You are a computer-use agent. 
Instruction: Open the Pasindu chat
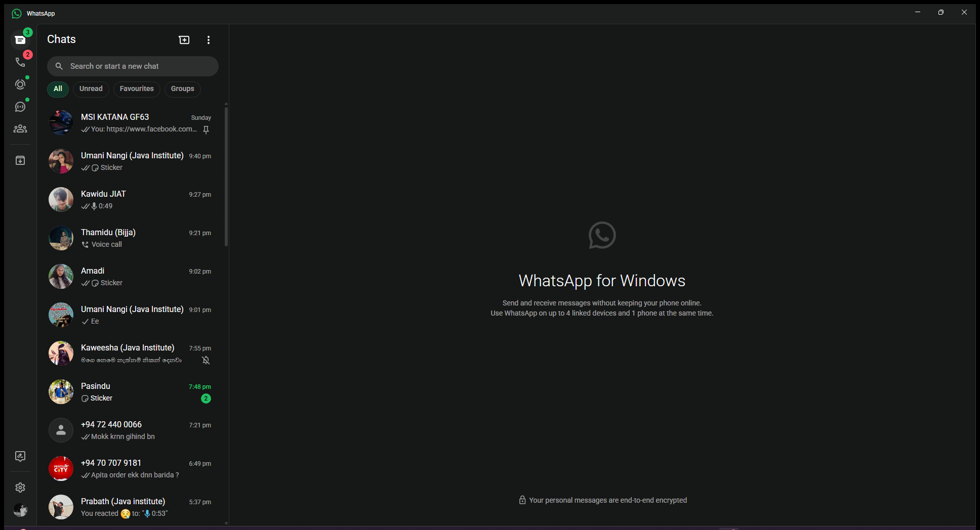[132, 392]
